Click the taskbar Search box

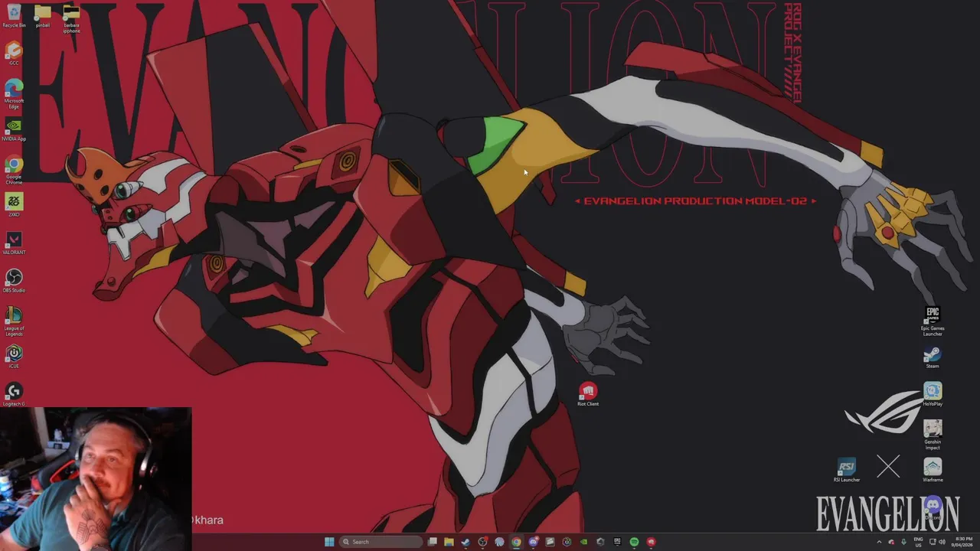click(381, 542)
